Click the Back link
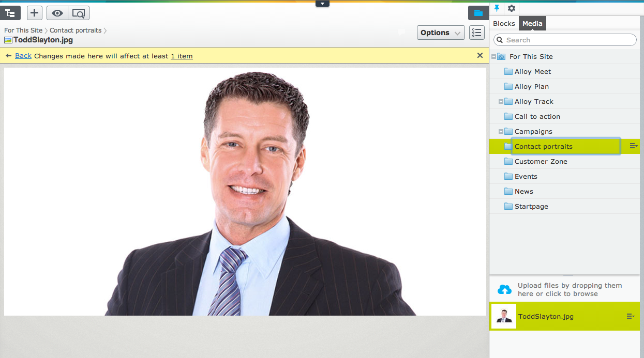The height and width of the screenshot is (358, 644). coord(23,56)
